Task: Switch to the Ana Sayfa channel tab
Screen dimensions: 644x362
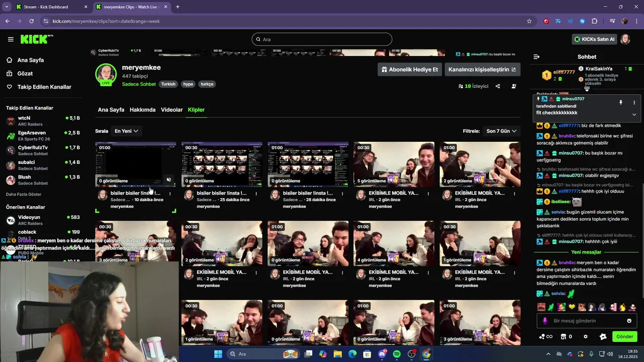Action: (x=111, y=110)
